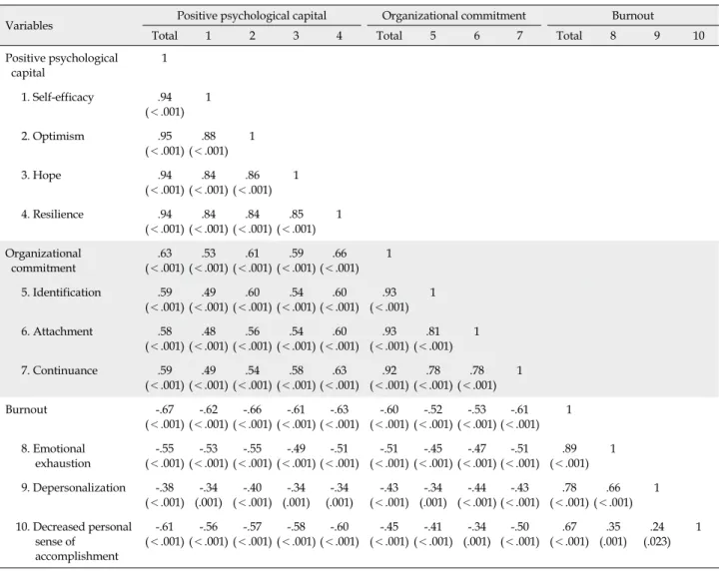This screenshot has height=571, width=728.
Task: Click the 3. Hope row label
Action: click(x=41, y=176)
